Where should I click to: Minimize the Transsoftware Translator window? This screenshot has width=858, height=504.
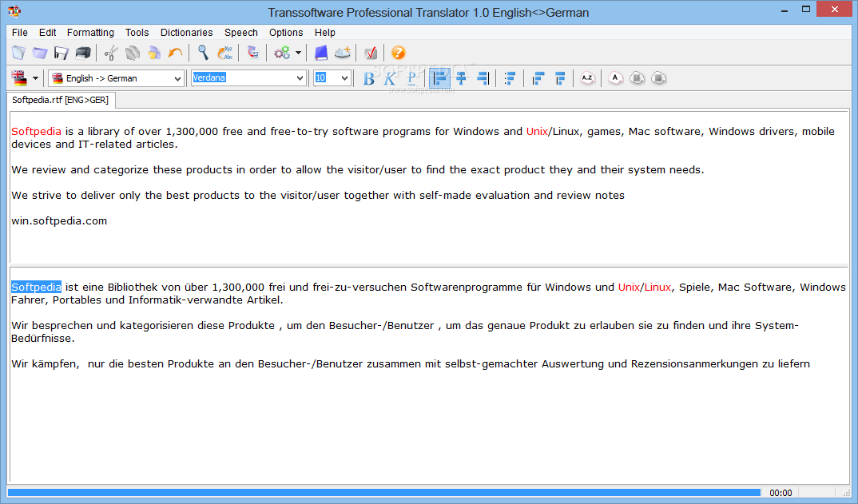tap(784, 10)
